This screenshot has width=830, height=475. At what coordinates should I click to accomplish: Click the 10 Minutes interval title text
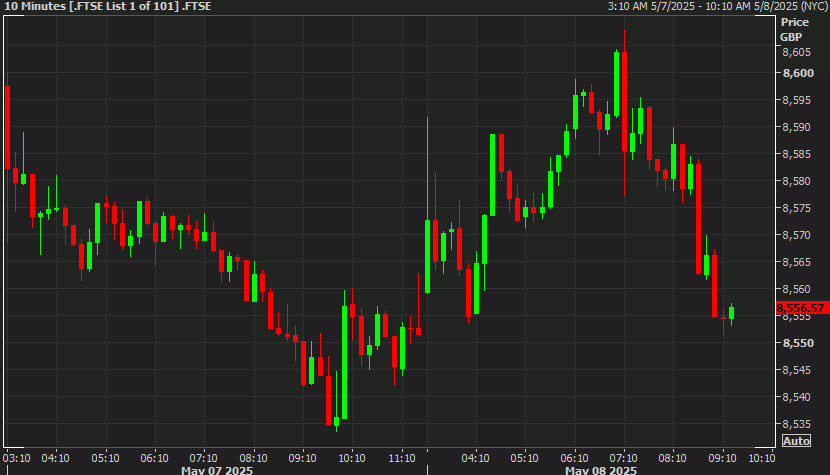(x=35, y=6)
